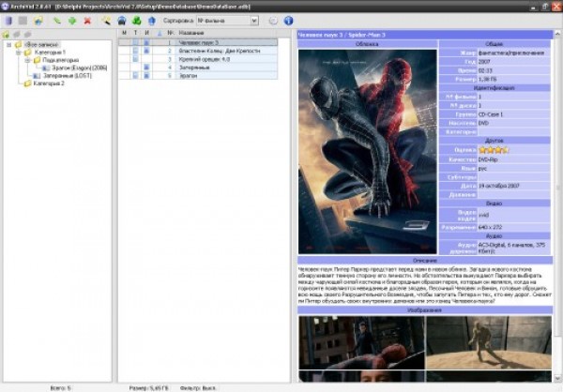Toggle the И column box for Затерянные row
Screen dimensions: 563x392
[145, 67]
